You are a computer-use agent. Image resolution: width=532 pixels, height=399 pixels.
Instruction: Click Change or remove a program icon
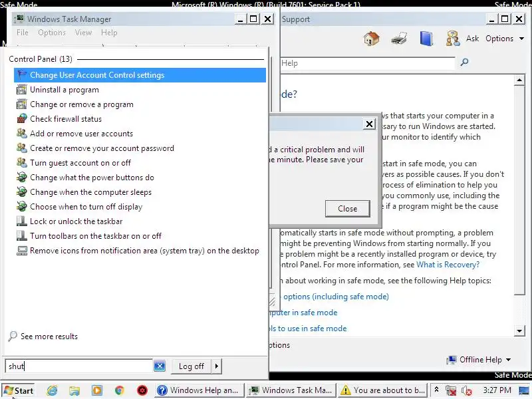pyautogui.click(x=22, y=104)
